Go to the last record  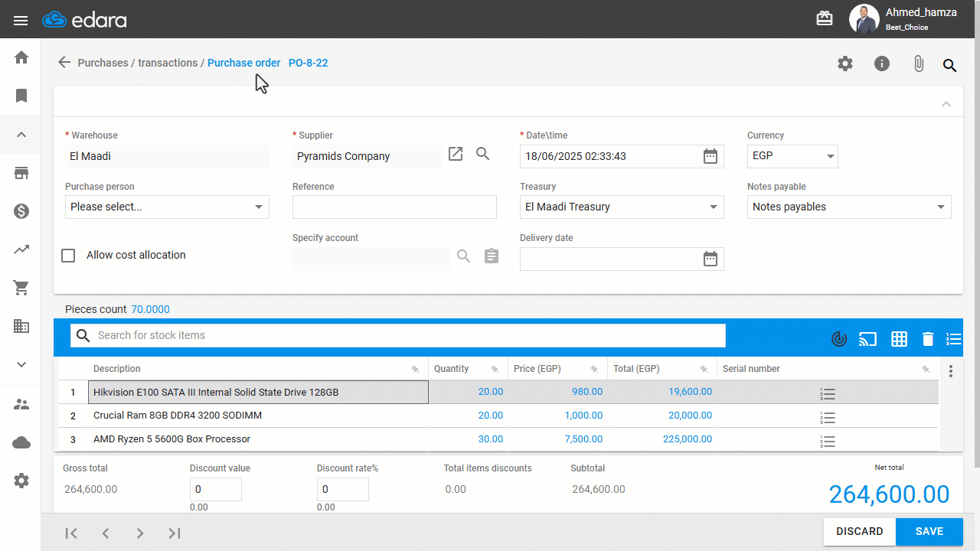pyautogui.click(x=175, y=533)
